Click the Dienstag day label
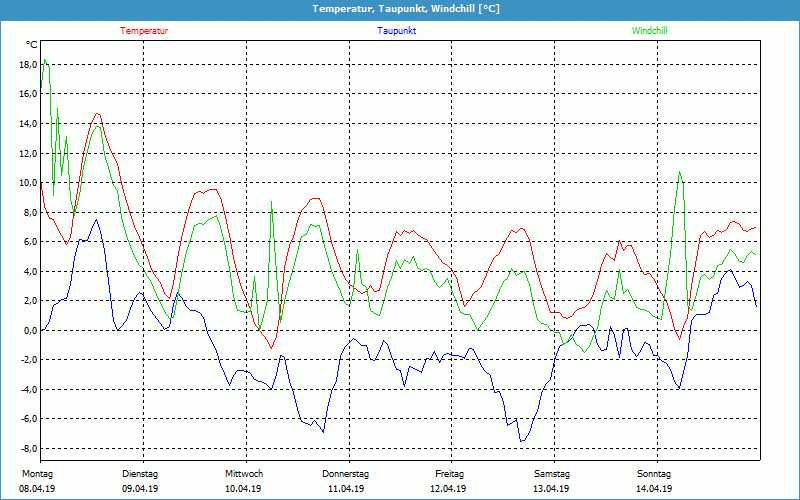800x500 pixels. (140, 474)
